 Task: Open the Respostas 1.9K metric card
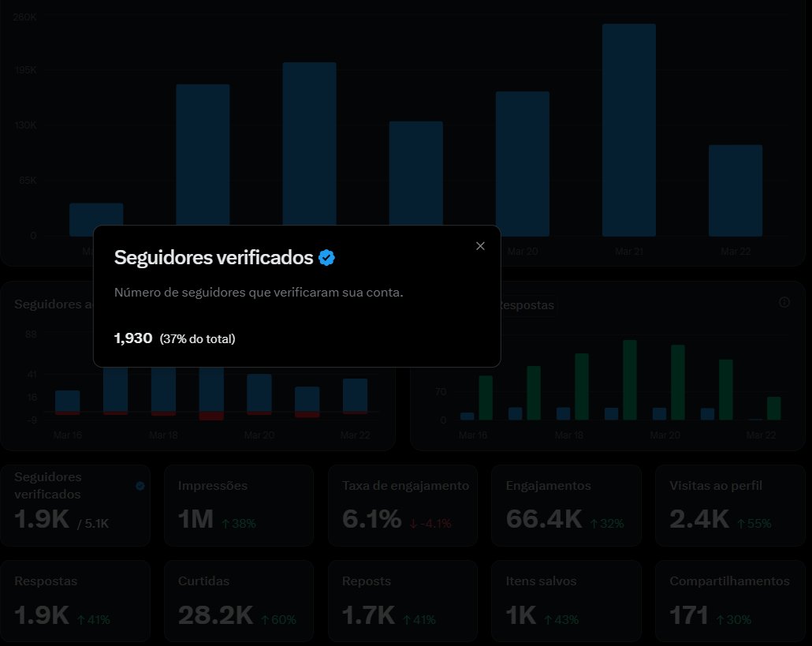[76, 601]
